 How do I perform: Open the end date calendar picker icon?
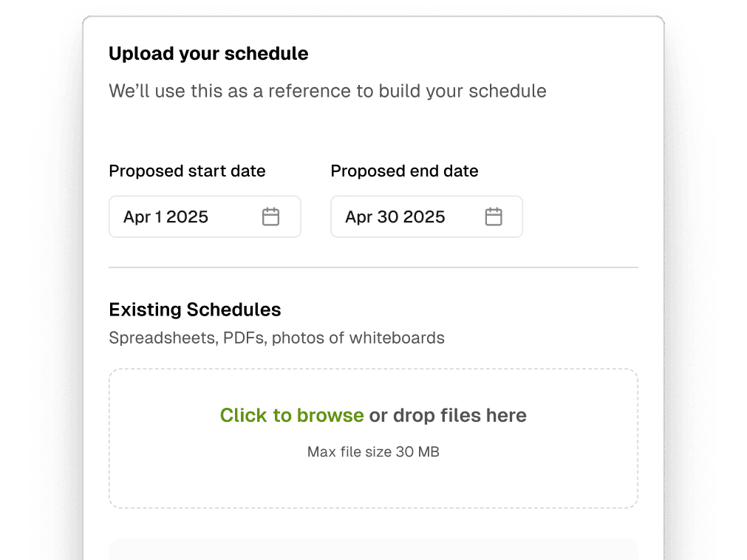tap(494, 216)
